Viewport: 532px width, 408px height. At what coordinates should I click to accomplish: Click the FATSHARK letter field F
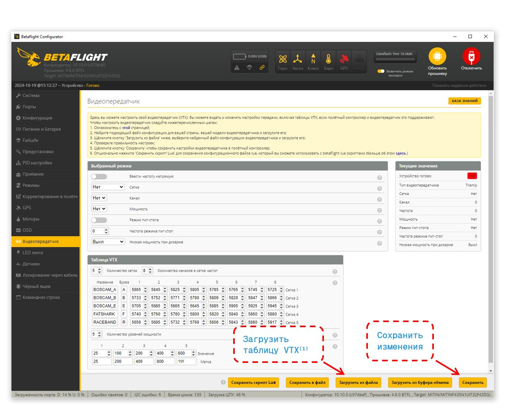tap(124, 314)
